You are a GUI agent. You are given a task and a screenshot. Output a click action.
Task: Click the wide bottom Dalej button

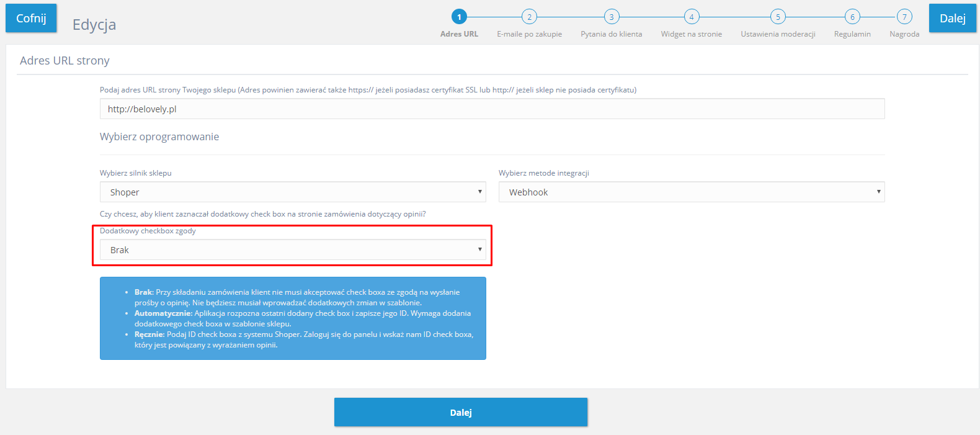[460, 413]
